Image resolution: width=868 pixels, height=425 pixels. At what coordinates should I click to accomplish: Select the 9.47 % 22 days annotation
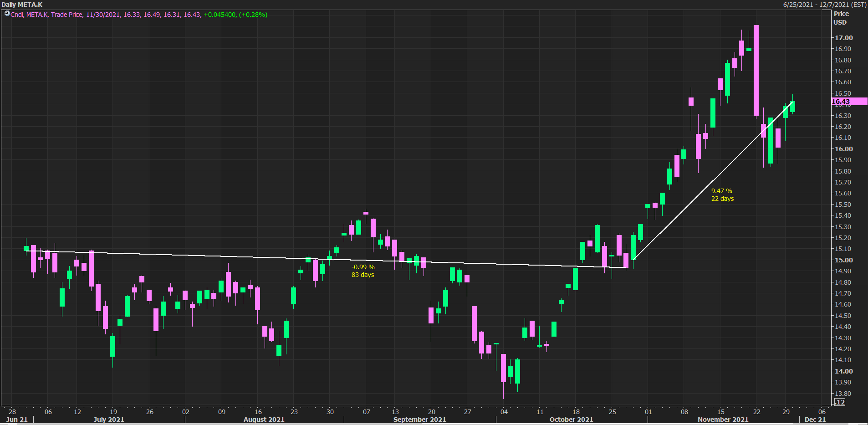723,195
